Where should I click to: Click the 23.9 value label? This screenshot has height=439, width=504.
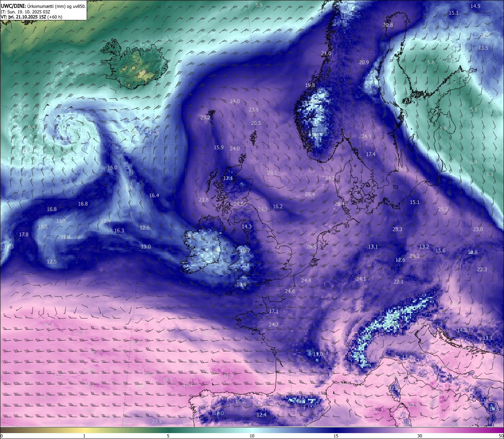pos(254,109)
